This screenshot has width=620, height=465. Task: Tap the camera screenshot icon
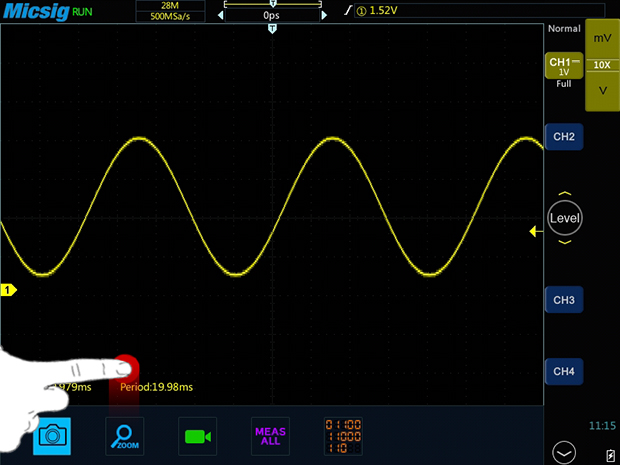pyautogui.click(x=51, y=436)
